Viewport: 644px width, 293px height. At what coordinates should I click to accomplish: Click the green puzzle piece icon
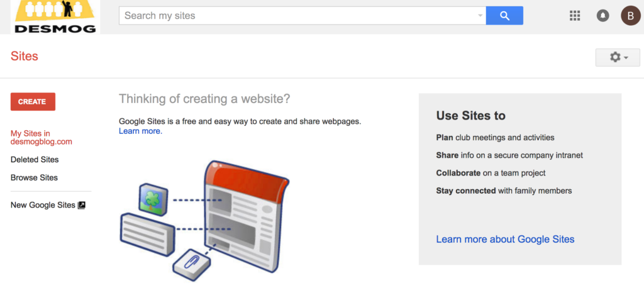tap(153, 198)
